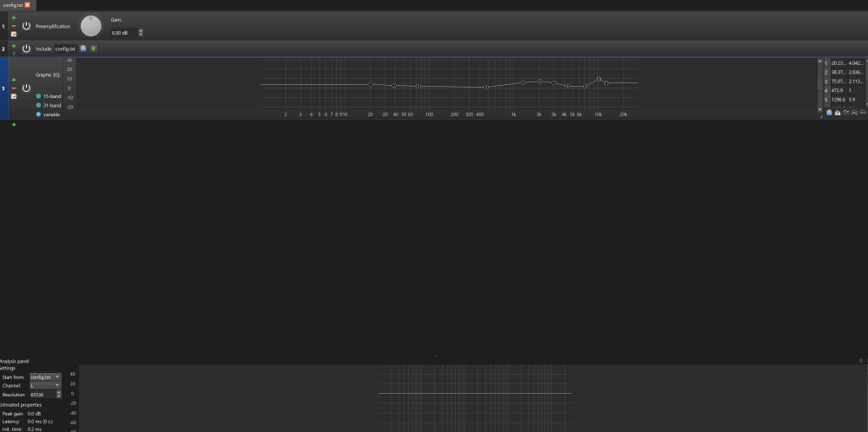Viewport: 868px width, 432px height.
Task: Click the graph scrollbar down arrow
Action: tap(820, 109)
